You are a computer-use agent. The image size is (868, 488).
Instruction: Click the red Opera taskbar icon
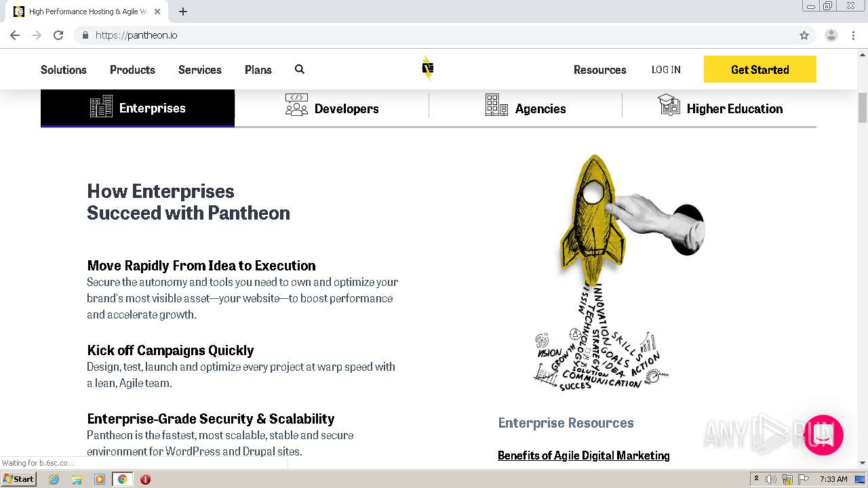point(145,479)
